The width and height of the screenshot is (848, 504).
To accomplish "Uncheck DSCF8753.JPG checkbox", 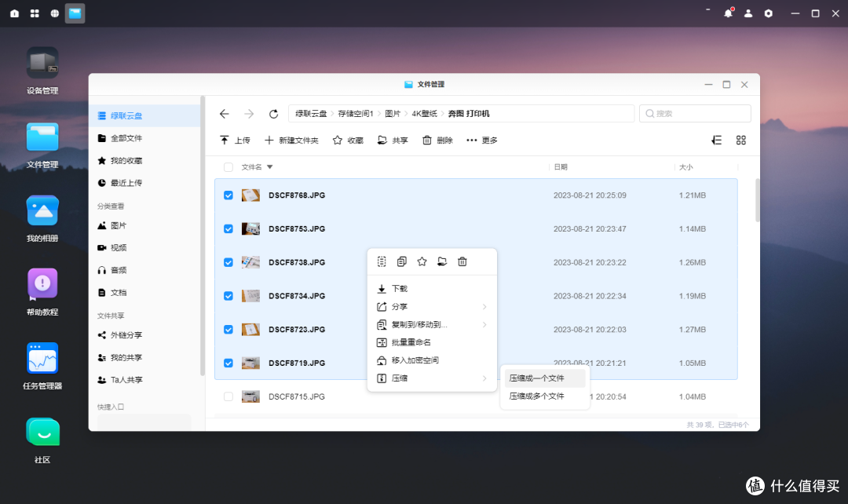I will 228,228.
